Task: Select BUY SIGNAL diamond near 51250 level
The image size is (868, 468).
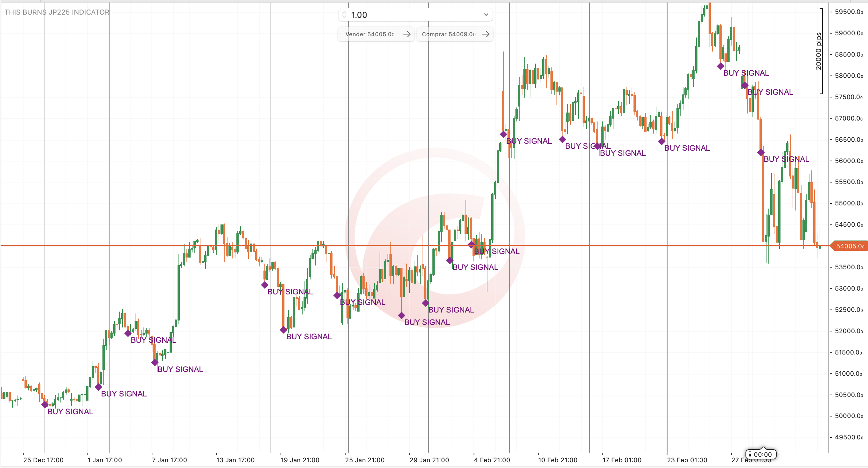Action: point(155,363)
